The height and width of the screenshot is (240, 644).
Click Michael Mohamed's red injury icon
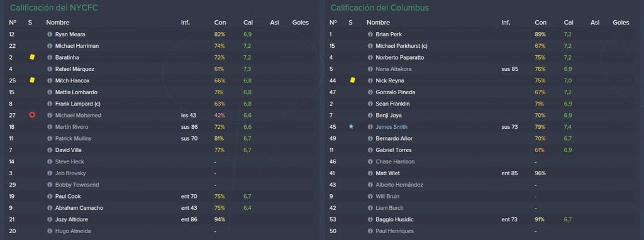32,115
